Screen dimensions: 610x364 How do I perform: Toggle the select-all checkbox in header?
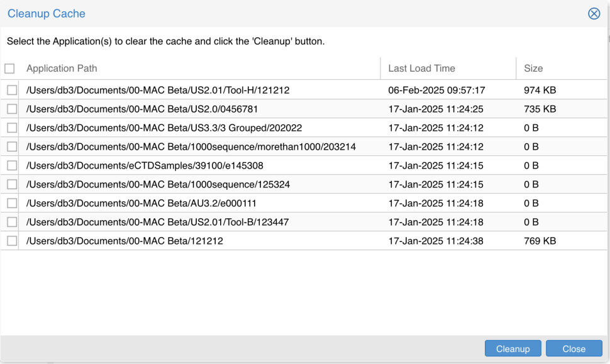click(x=9, y=69)
